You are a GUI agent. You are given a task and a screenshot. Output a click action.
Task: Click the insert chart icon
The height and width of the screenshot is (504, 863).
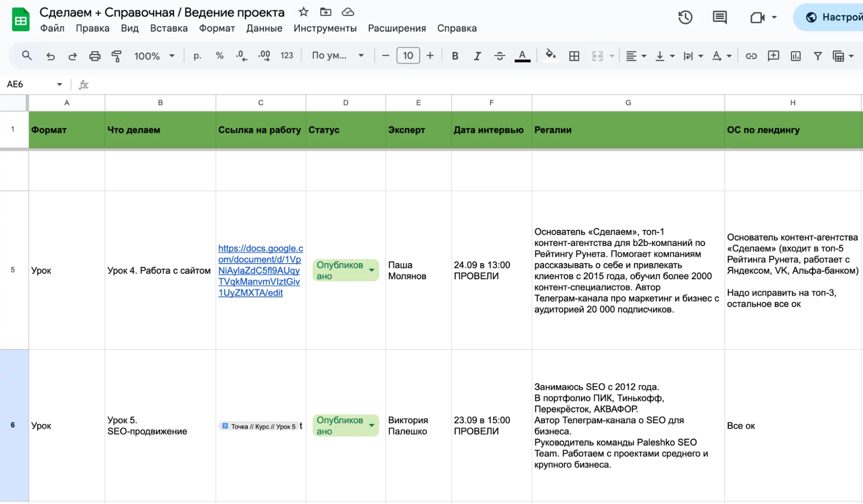pos(795,56)
